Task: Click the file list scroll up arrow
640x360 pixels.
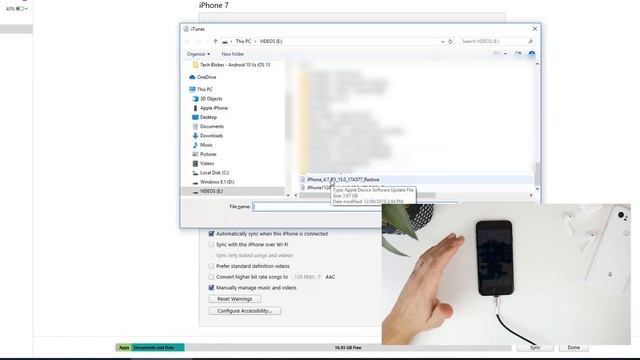Action: click(x=537, y=64)
